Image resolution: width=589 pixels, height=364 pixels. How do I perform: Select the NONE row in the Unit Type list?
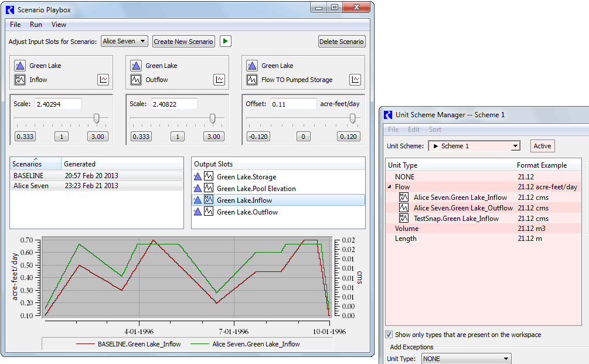click(484, 176)
